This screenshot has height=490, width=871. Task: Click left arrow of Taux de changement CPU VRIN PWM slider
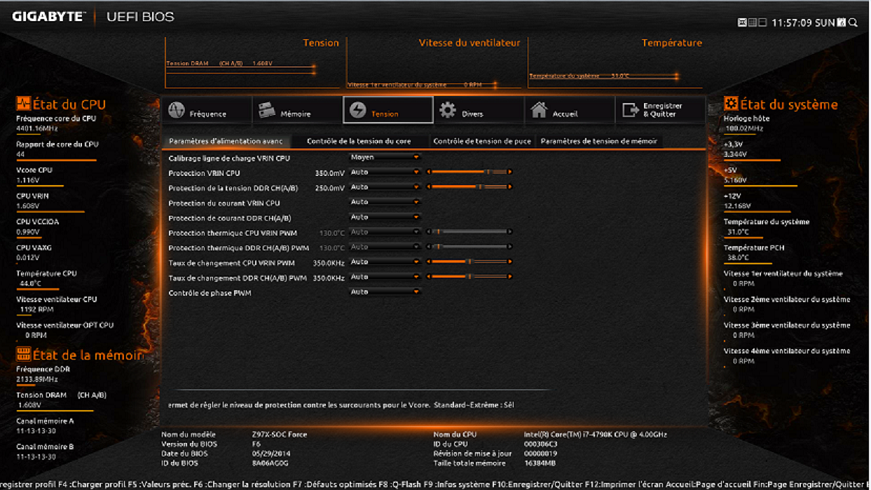coord(429,262)
